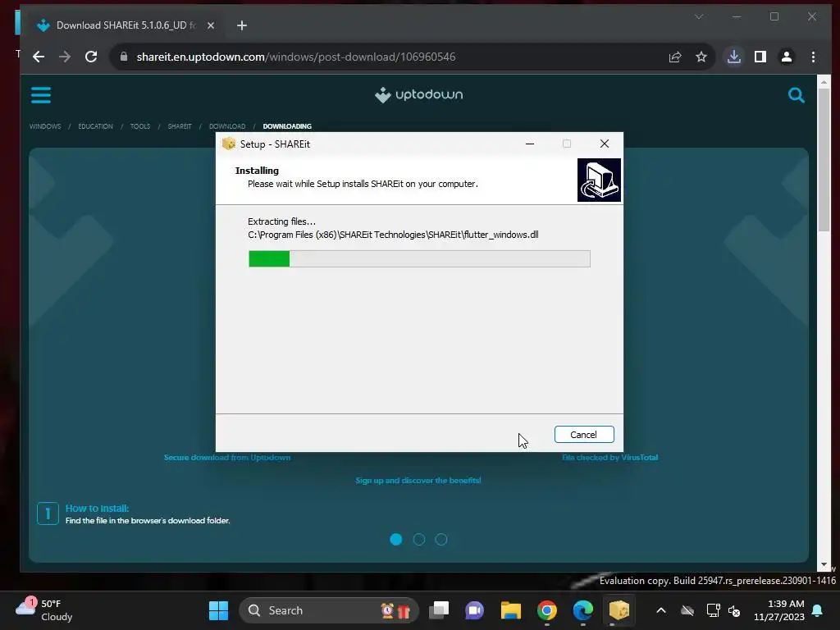Click the installer computer graphic
Screen dimensions: 840x630
point(599,180)
